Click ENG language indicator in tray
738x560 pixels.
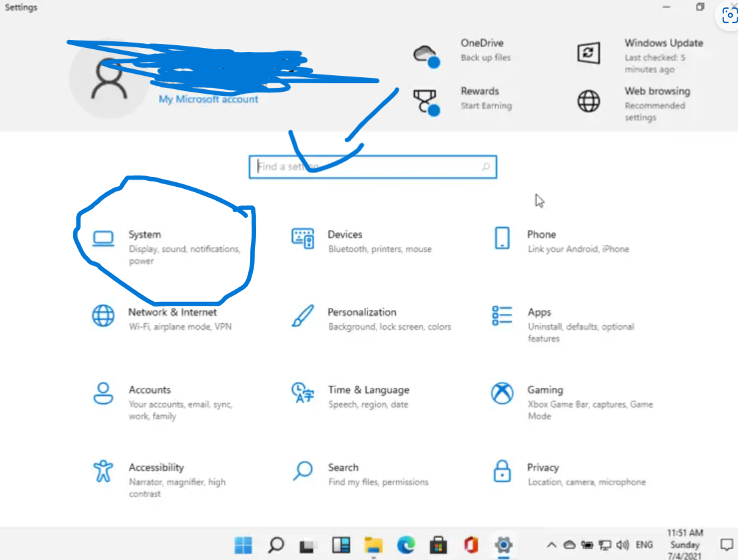(x=644, y=545)
